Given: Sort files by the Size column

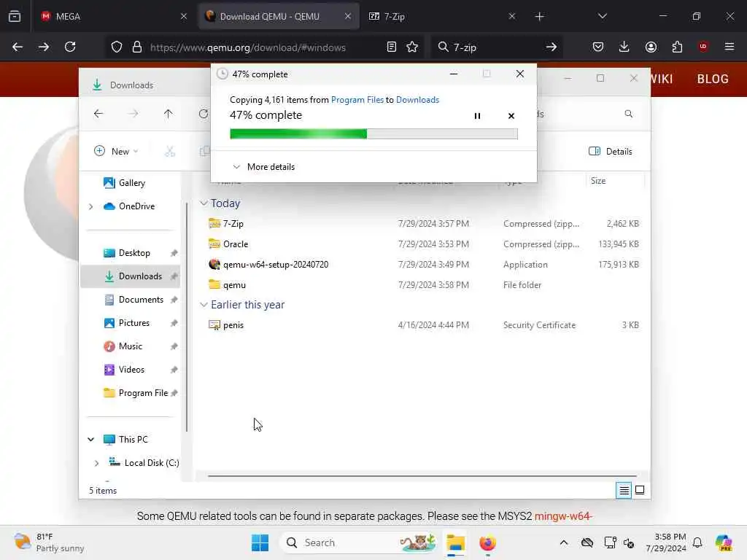Looking at the screenshot, I should (614, 181).
